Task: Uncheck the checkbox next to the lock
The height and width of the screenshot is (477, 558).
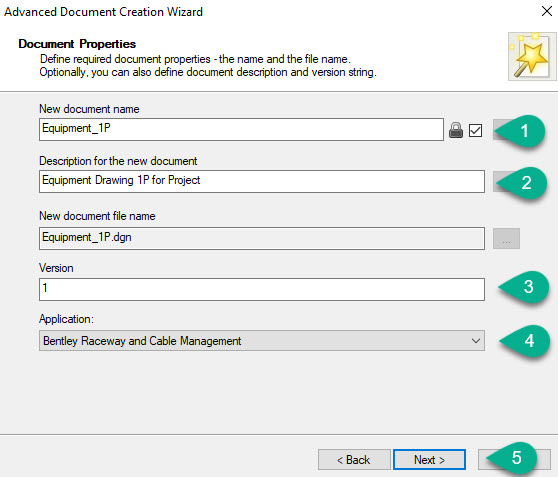Action: [475, 130]
